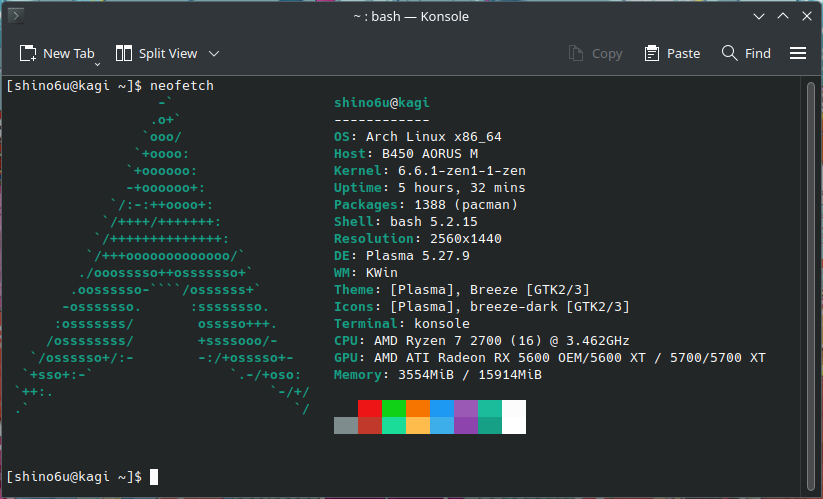Expand the New Tab profile dropdown arrow
The image size is (823, 499).
pos(97,64)
